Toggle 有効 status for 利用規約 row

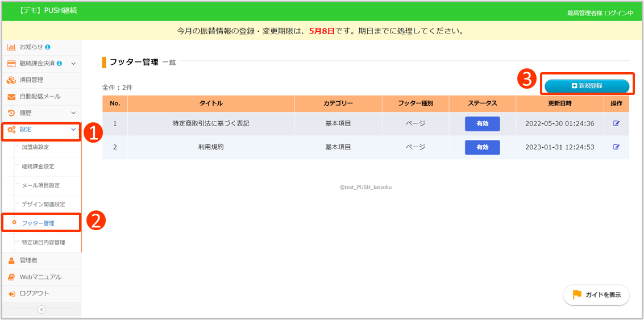click(x=482, y=147)
